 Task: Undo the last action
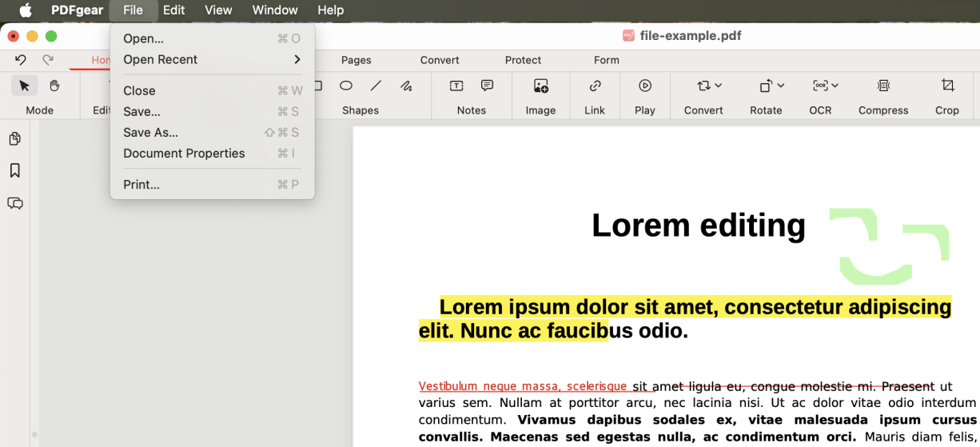click(x=21, y=60)
